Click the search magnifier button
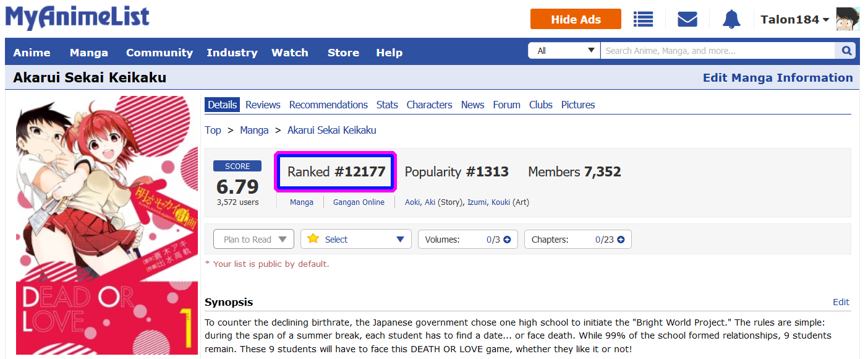The height and width of the screenshot is (359, 868). click(x=846, y=51)
